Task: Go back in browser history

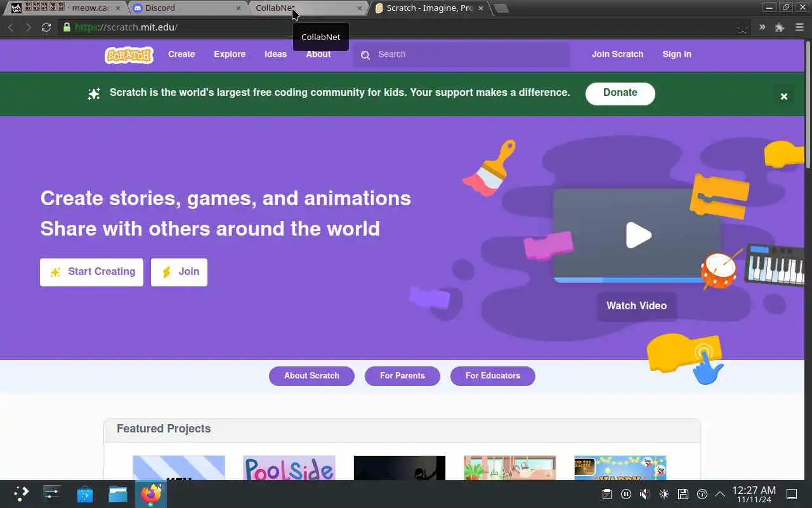Action: click(x=10, y=27)
